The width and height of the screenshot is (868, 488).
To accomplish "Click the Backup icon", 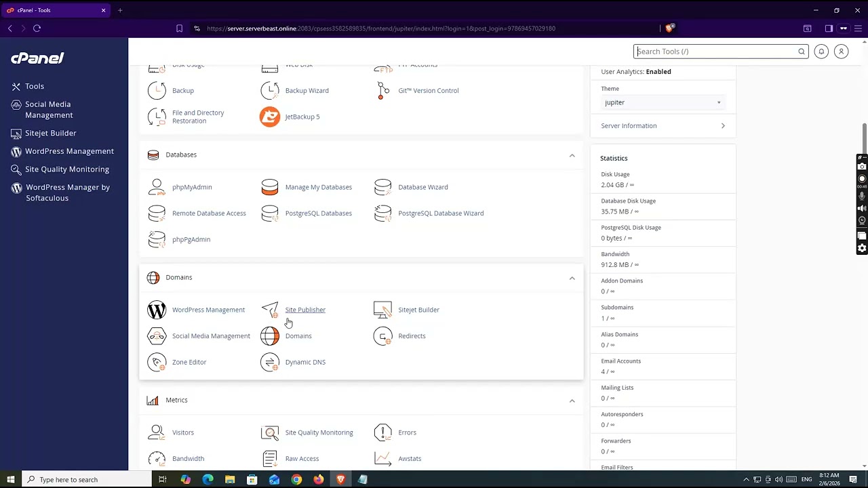I will 157,90.
